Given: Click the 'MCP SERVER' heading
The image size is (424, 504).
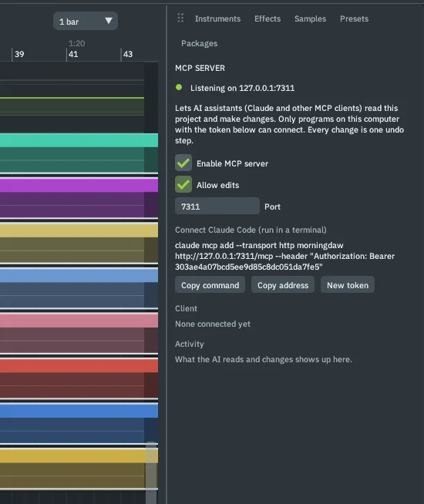Looking at the screenshot, I should tap(200, 68).
